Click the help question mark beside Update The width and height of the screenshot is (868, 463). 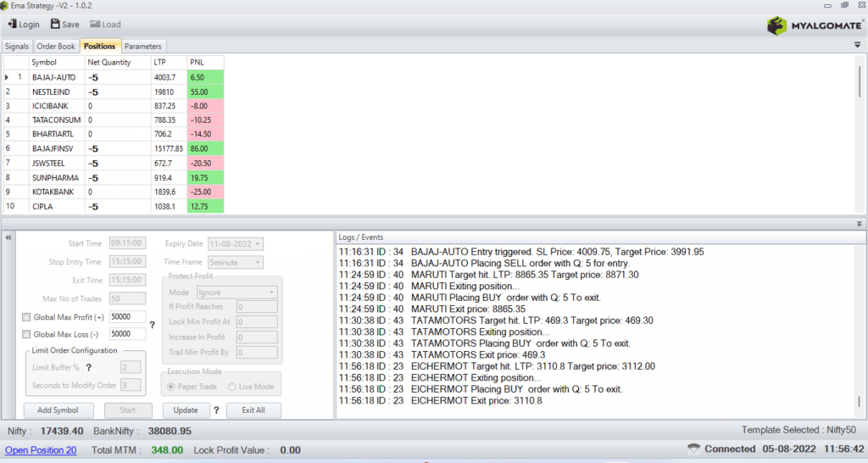point(216,410)
